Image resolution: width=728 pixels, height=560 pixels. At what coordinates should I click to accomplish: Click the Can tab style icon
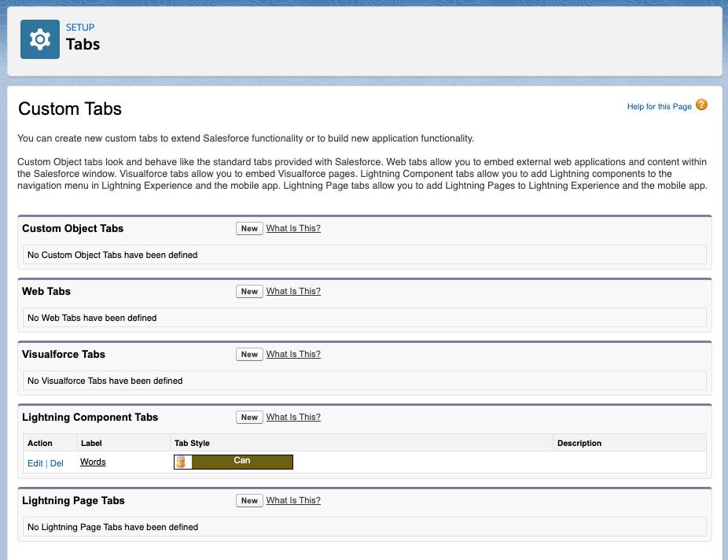click(182, 462)
